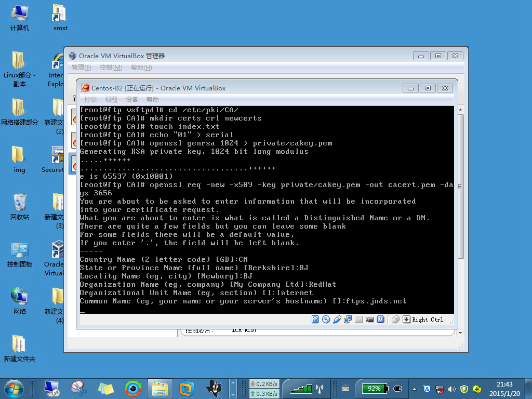This screenshot has height=399, width=532.
Task: Open the Sticky Notes taskbar icon
Action: (x=106, y=389)
